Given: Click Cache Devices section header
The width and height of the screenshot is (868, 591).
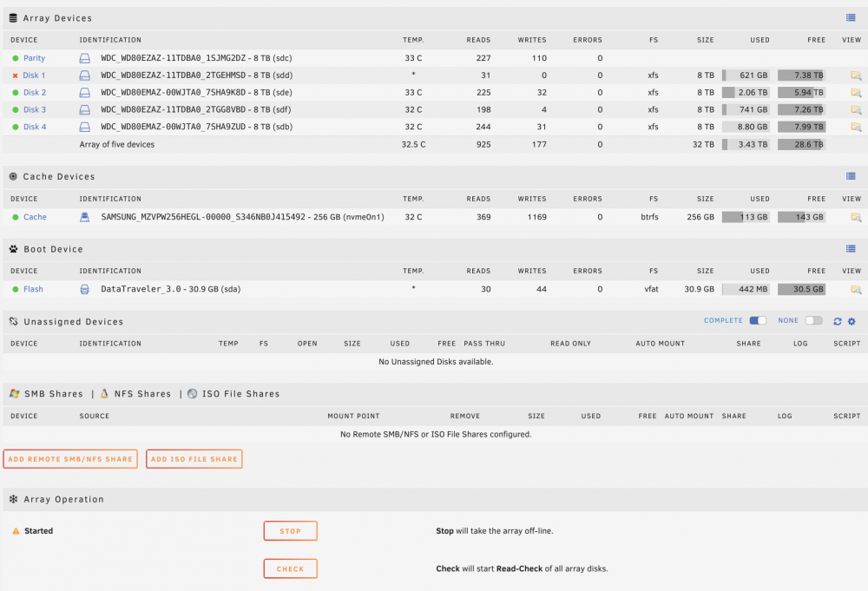Looking at the screenshot, I should tap(59, 176).
